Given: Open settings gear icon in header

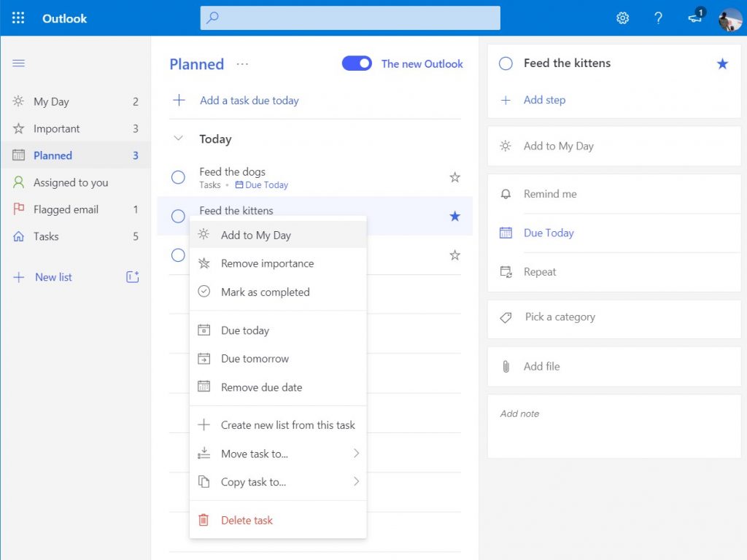Looking at the screenshot, I should coord(622,18).
